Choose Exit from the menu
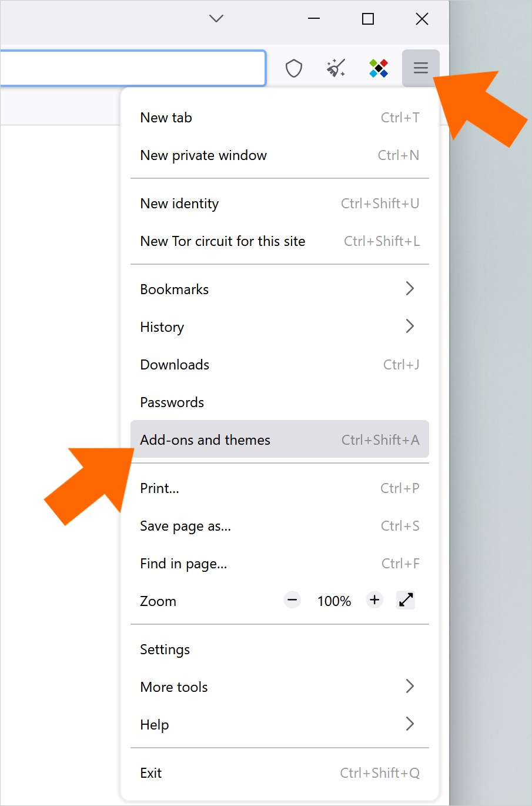This screenshot has width=532, height=806. coord(280,772)
